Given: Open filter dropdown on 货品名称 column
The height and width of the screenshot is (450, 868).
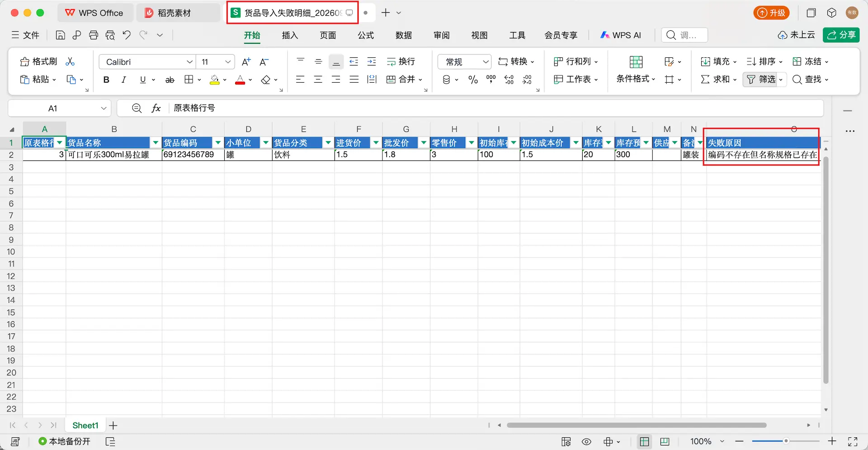Looking at the screenshot, I should [x=156, y=143].
